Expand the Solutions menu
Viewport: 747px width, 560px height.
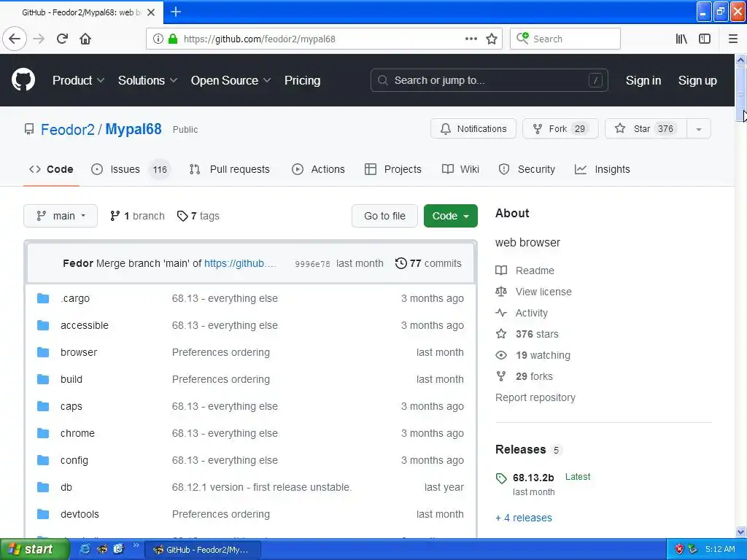147,80
